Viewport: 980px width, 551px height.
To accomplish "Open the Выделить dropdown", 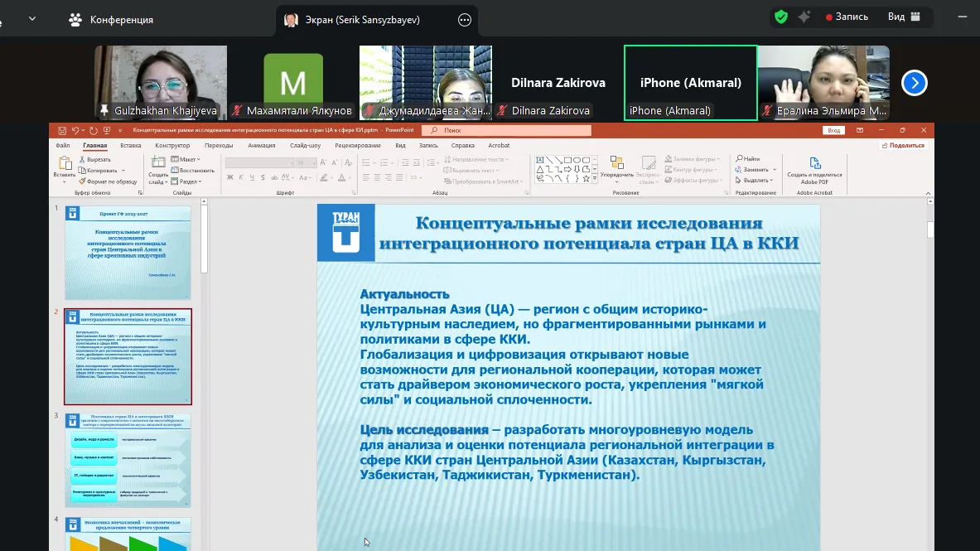I will pyautogui.click(x=756, y=180).
